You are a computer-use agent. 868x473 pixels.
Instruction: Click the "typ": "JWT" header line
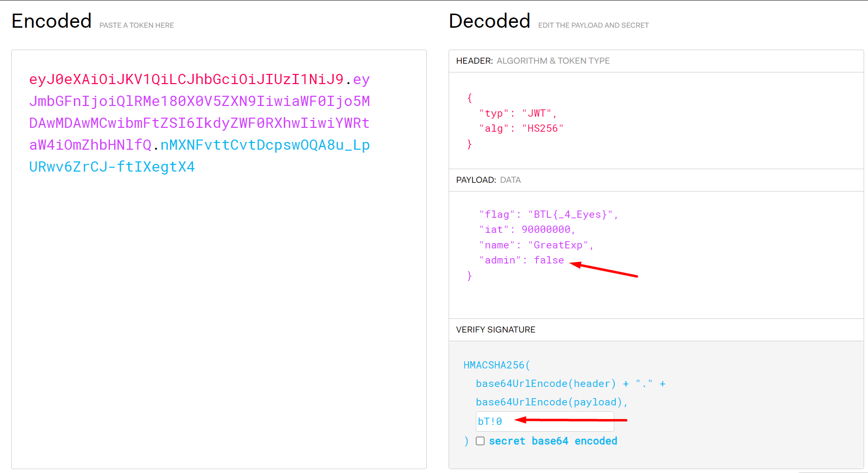pyautogui.click(x=518, y=114)
